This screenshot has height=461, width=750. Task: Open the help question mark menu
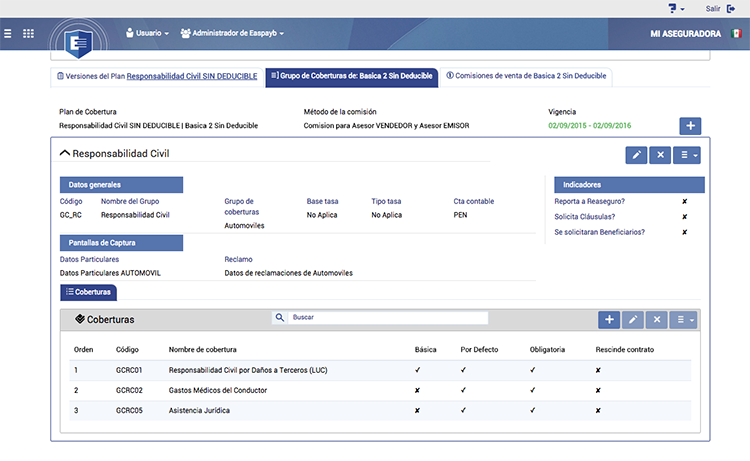(676, 9)
